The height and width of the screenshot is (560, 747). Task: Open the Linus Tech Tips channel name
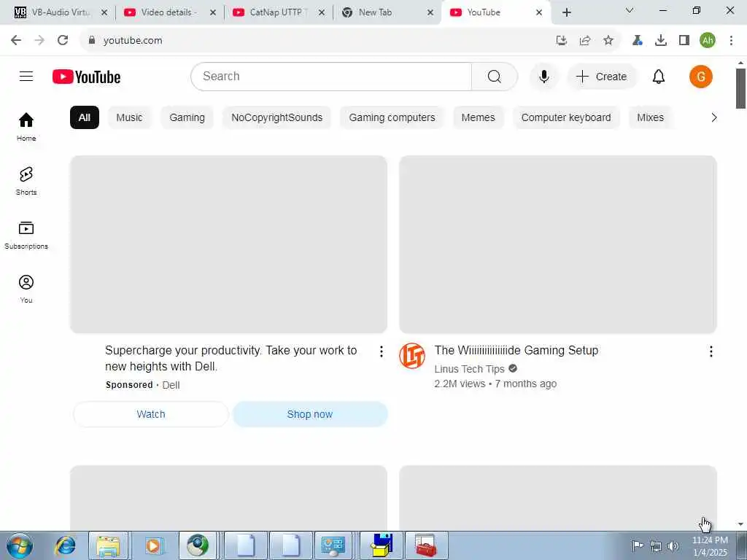point(469,369)
